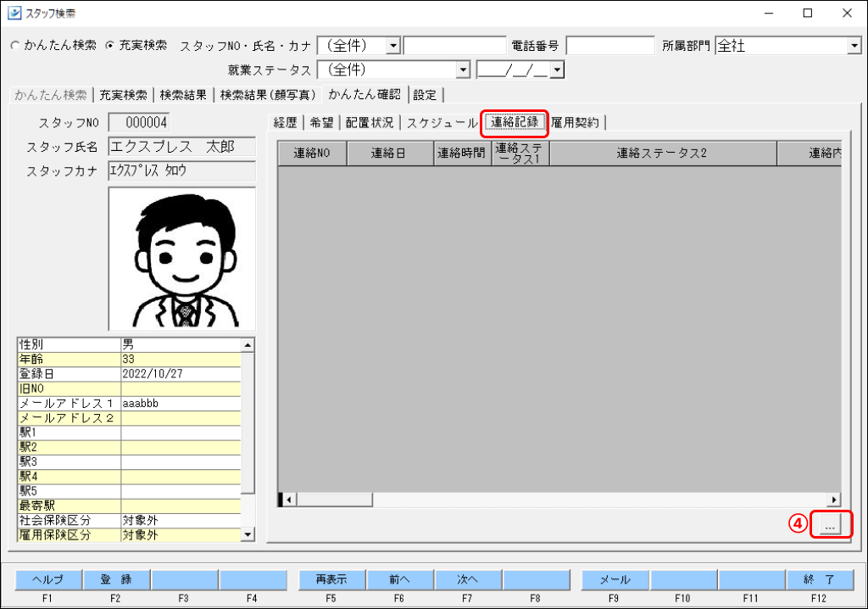The height and width of the screenshot is (609, 868).
Task: Click the contact grid scroll right arrow
Action: [x=834, y=500]
